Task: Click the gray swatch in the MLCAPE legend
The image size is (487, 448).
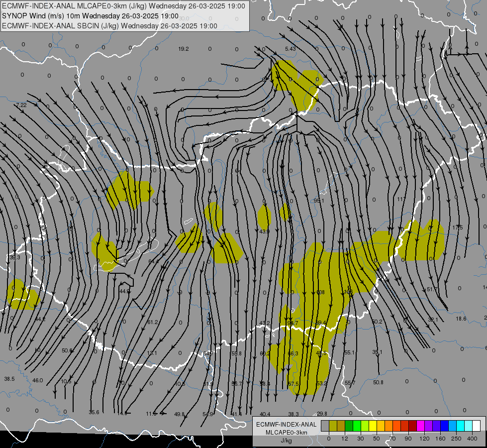Action: click(325, 426)
